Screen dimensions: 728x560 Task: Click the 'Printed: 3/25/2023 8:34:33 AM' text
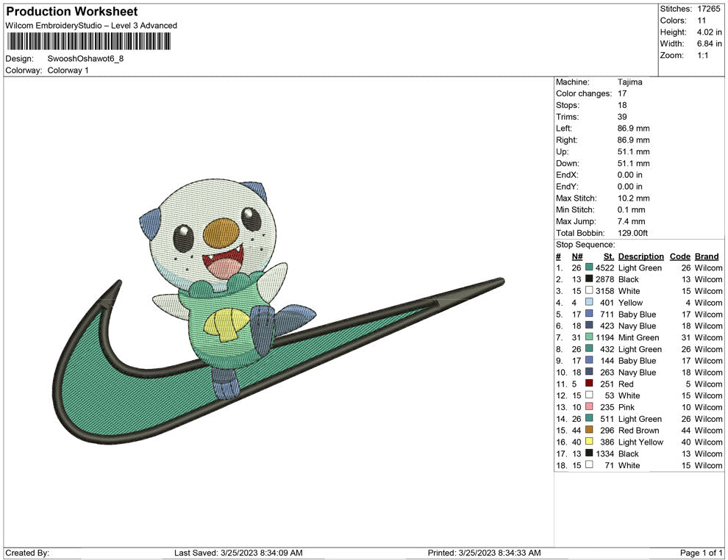coord(485,553)
